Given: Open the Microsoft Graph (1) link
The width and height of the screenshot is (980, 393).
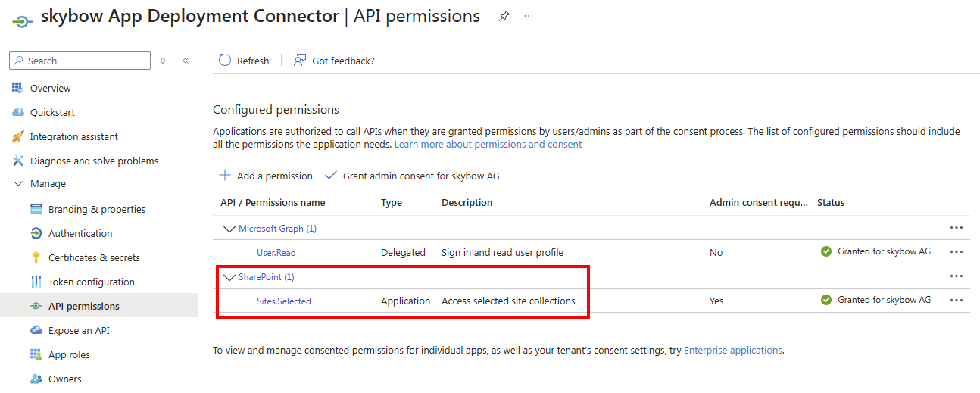Looking at the screenshot, I should pyautogui.click(x=277, y=229).
